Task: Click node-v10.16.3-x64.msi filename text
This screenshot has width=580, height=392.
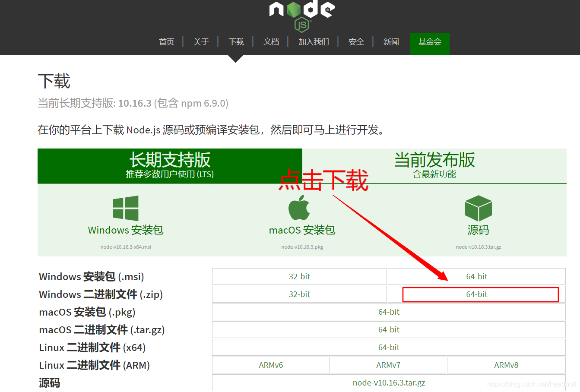Action: 126,247
